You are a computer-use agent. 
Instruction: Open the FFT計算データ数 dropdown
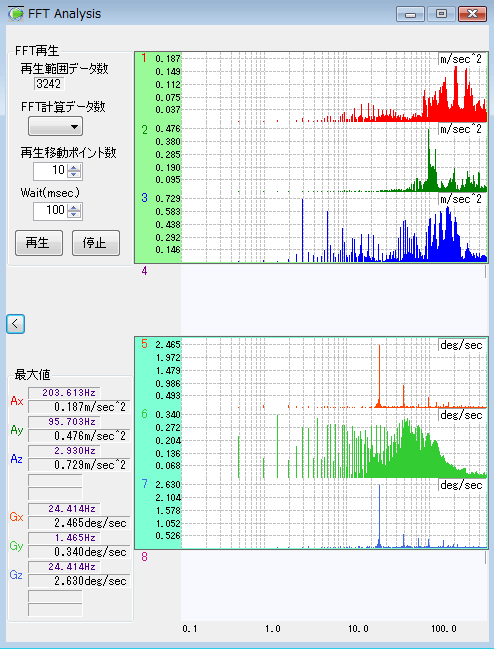[x=55, y=126]
